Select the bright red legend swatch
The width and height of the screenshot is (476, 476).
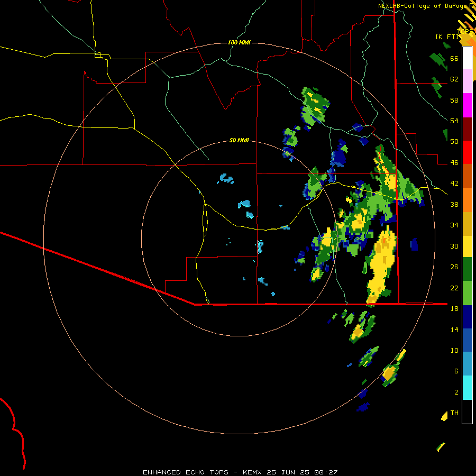point(467,152)
